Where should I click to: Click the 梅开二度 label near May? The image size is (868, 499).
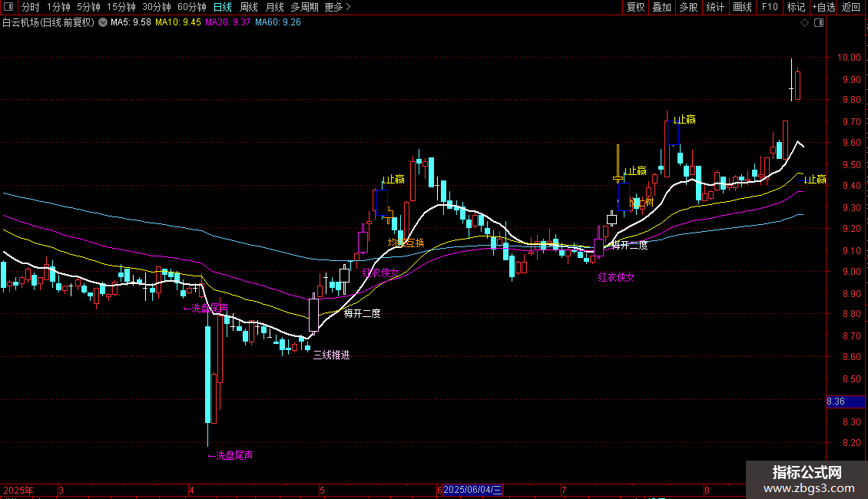(362, 314)
